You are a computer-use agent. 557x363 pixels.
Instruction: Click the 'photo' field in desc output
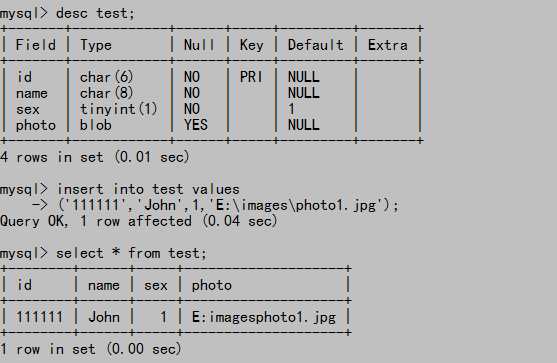[36, 125]
